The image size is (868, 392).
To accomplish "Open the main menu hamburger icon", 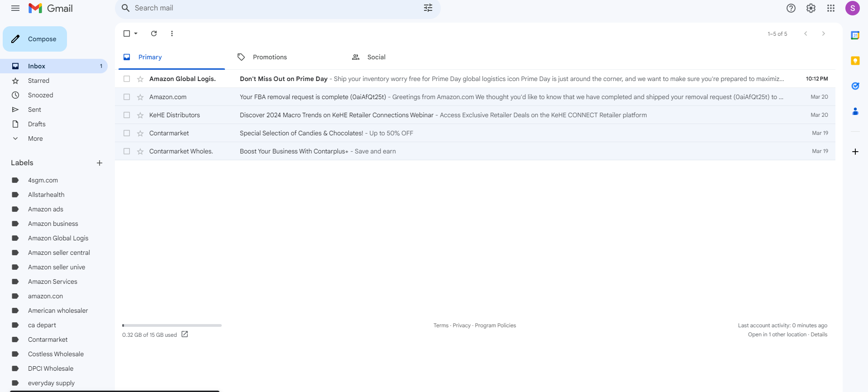I will pyautogui.click(x=15, y=8).
